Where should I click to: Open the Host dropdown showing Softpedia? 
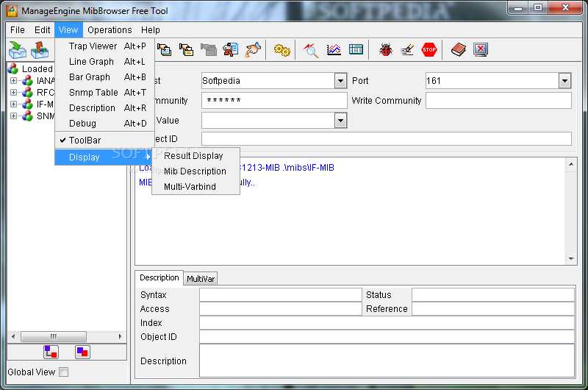click(x=340, y=81)
